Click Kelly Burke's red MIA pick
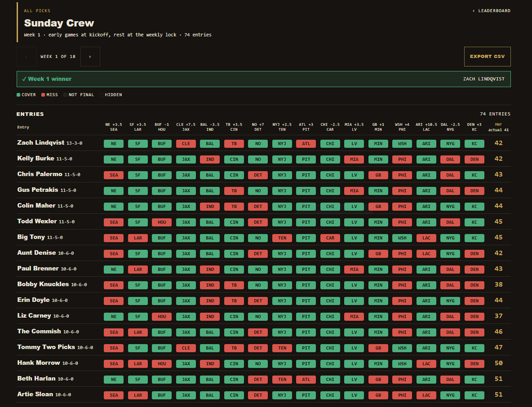This screenshot has height=407, width=532. [354, 159]
